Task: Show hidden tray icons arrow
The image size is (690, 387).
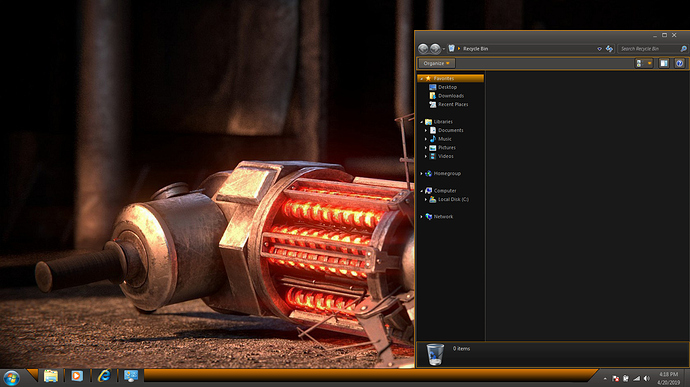Action: coord(605,379)
